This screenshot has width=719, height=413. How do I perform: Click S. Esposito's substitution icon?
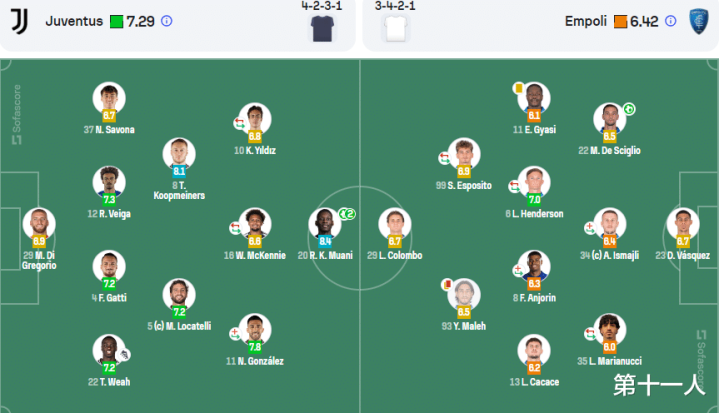pyautogui.click(x=444, y=158)
